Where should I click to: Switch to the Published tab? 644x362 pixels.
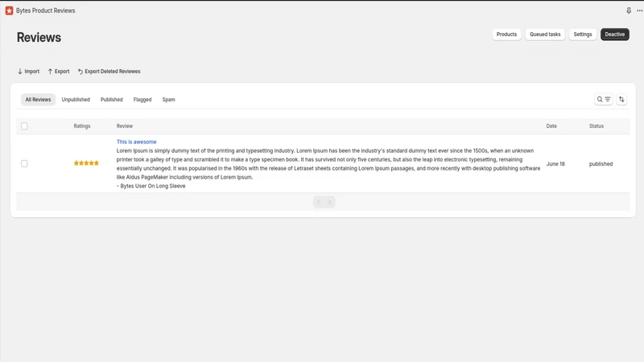click(x=112, y=100)
